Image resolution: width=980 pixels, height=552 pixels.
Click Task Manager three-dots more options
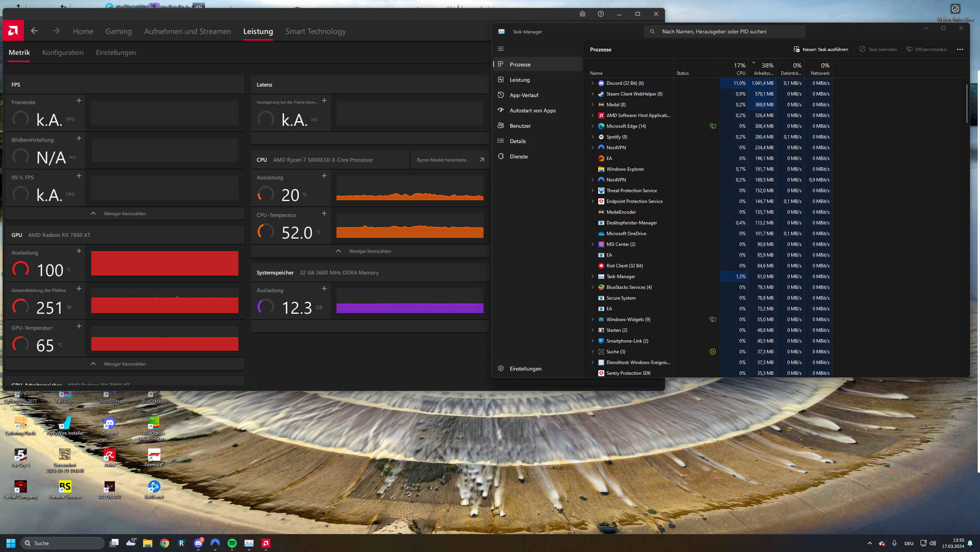click(x=960, y=49)
